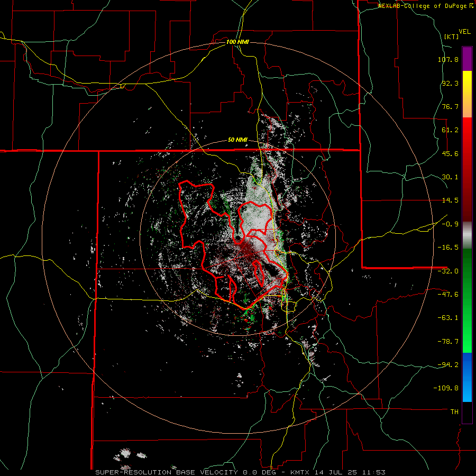476x476 pixels.
Task: Click the 45.6 velocity scale value
Action: (x=450, y=153)
